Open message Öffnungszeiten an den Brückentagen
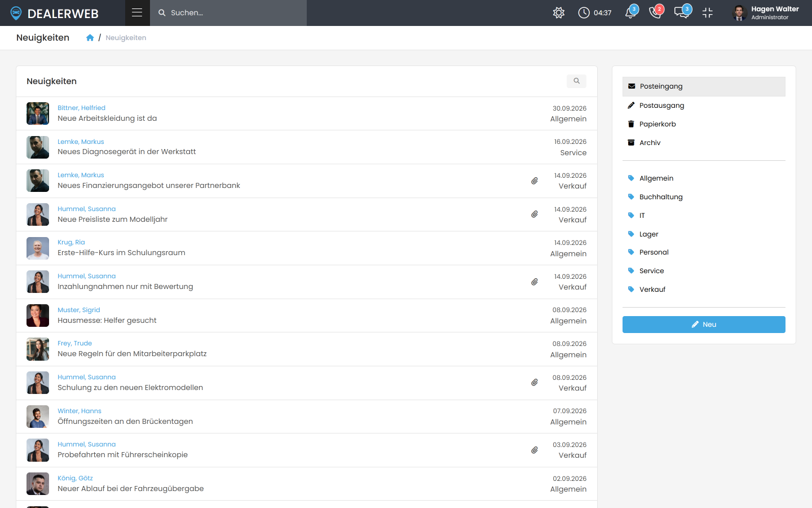 (125, 422)
